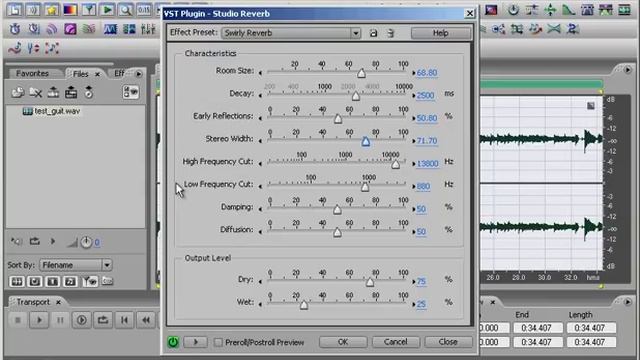Viewport: 640px width, 360px height.
Task: Click the High Frequency Cut value 13800
Action: tap(427, 164)
